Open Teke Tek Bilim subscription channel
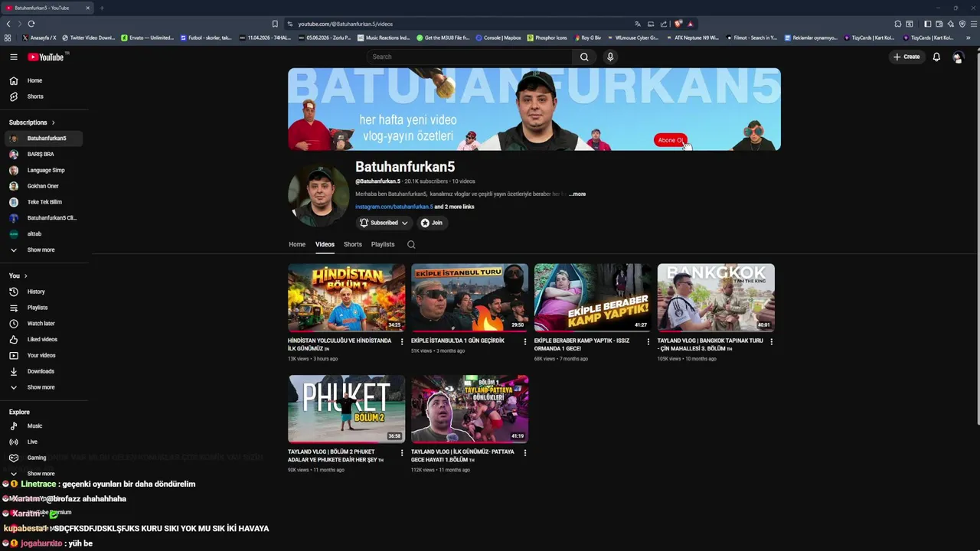This screenshot has height=551, width=980. tap(44, 202)
